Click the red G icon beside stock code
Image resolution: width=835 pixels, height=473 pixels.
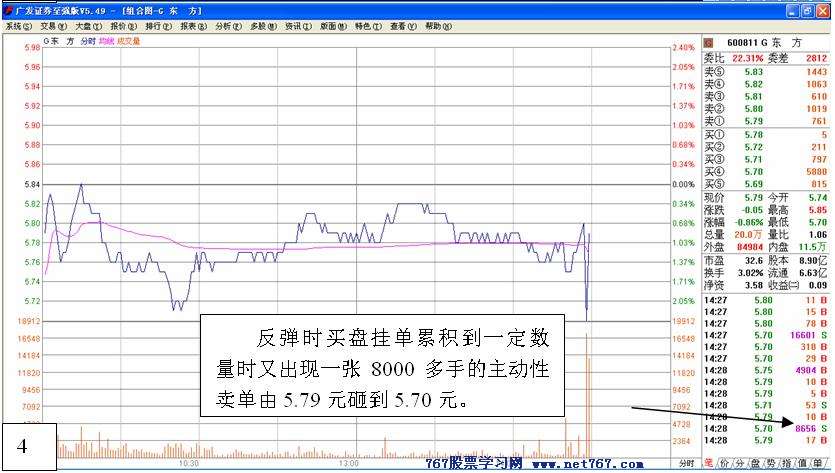708,43
